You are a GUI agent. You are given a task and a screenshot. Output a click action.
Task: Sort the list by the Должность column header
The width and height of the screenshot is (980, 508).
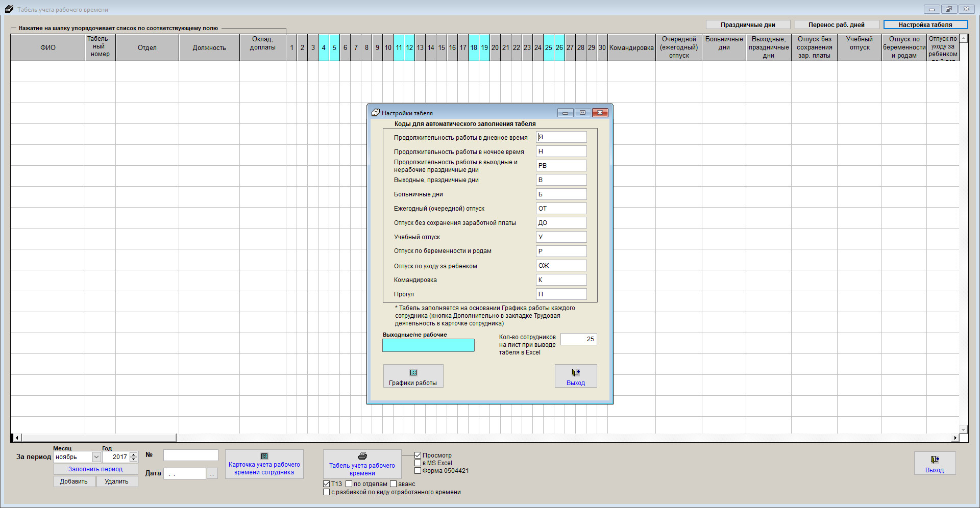tap(209, 47)
